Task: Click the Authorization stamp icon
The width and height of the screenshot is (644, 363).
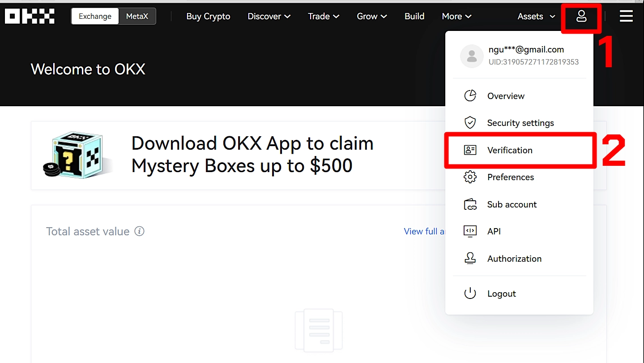Action: tap(470, 259)
